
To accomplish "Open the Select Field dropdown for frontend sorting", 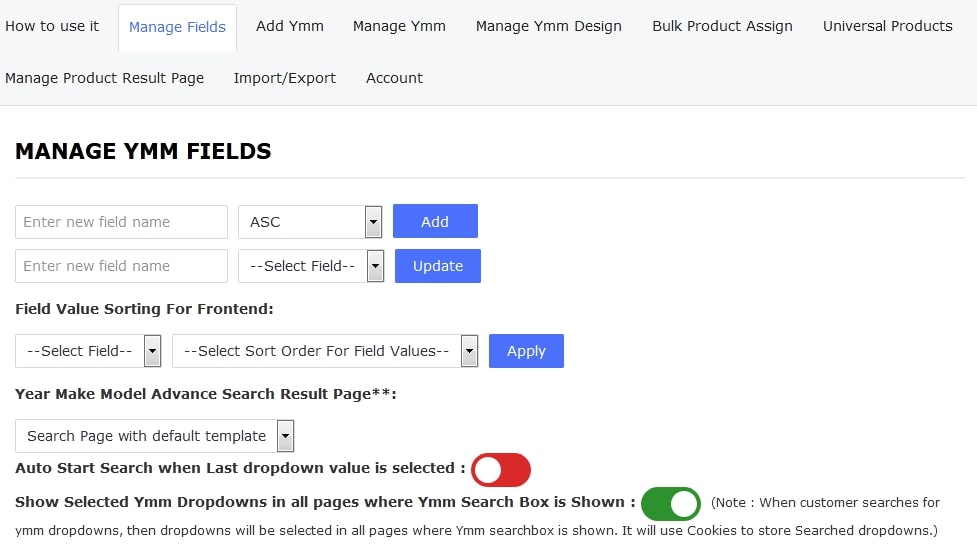I will pos(88,351).
